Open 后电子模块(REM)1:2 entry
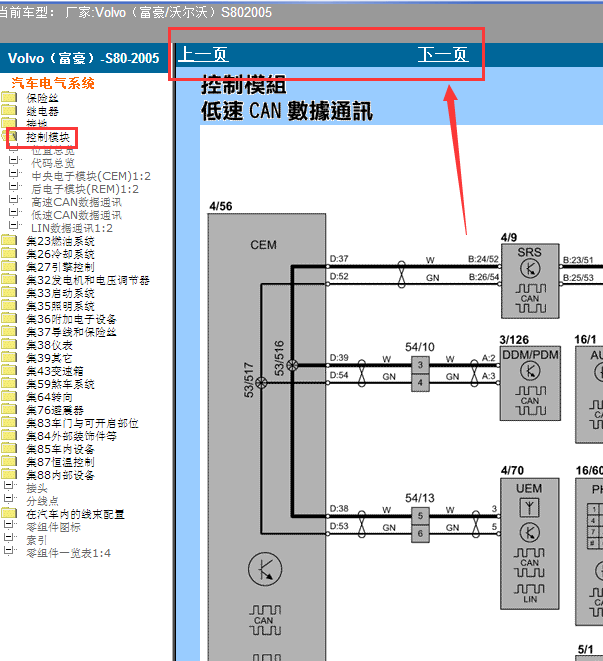This screenshot has width=603, height=661. click(85, 189)
